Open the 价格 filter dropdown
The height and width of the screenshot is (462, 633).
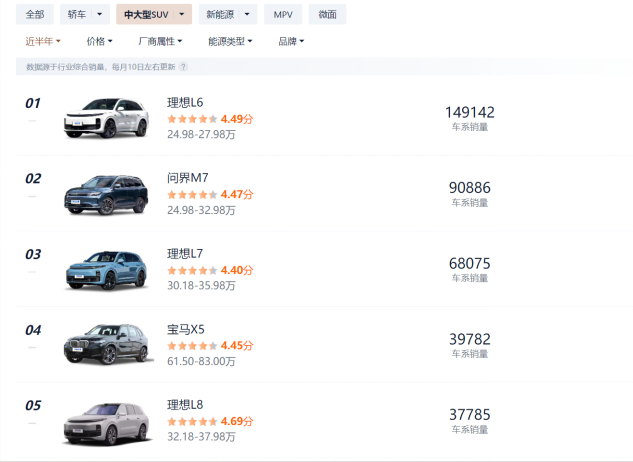click(99, 41)
